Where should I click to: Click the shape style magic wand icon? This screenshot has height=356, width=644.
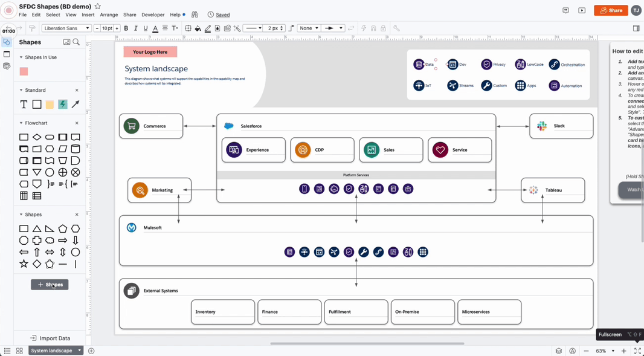click(x=237, y=28)
